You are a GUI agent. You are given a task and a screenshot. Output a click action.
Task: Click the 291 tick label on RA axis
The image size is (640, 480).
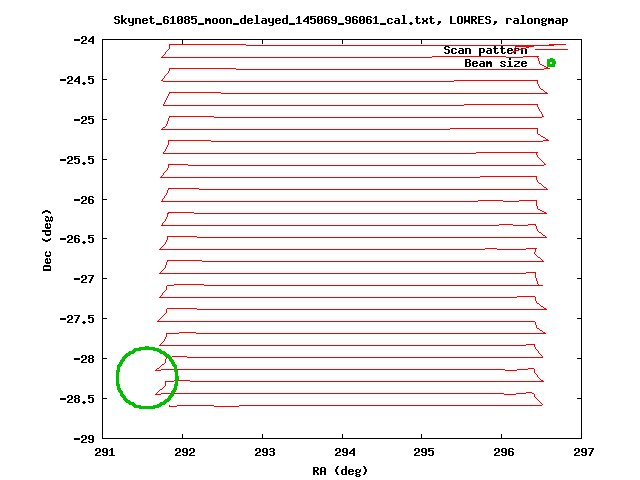pyautogui.click(x=103, y=452)
